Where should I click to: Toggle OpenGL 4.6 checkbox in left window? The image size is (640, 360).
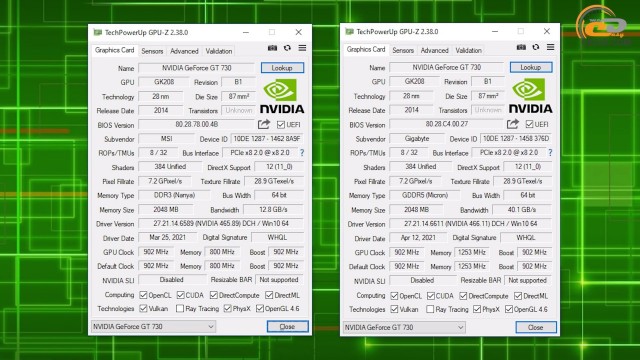coord(260,308)
